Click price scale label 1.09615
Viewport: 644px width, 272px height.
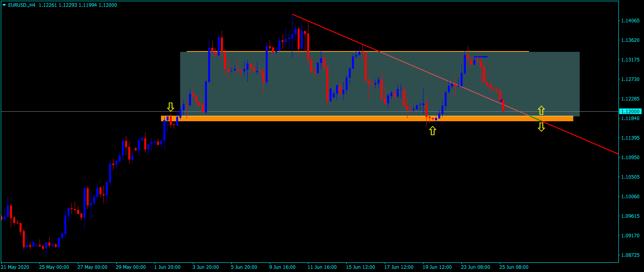point(630,216)
